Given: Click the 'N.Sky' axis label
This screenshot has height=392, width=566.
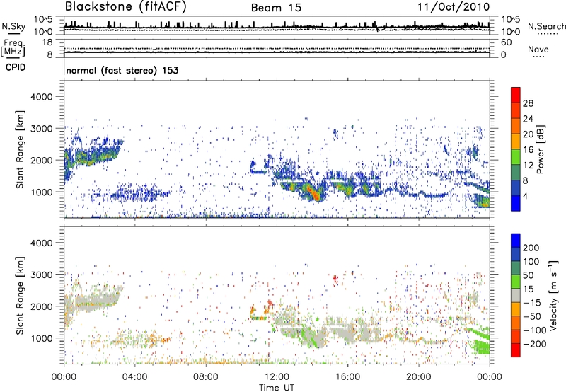Looking at the screenshot, I should coord(13,26).
